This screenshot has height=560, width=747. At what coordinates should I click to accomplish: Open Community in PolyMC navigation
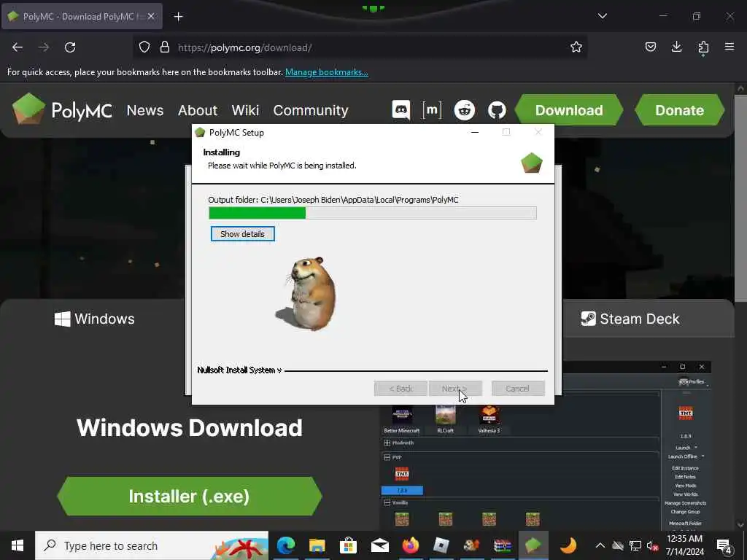pos(311,110)
